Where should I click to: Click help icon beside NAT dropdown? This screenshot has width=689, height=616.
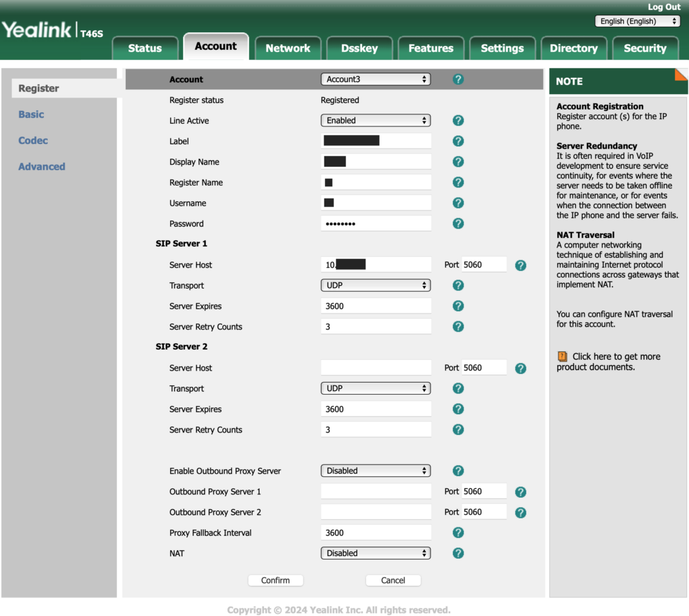coord(458,553)
